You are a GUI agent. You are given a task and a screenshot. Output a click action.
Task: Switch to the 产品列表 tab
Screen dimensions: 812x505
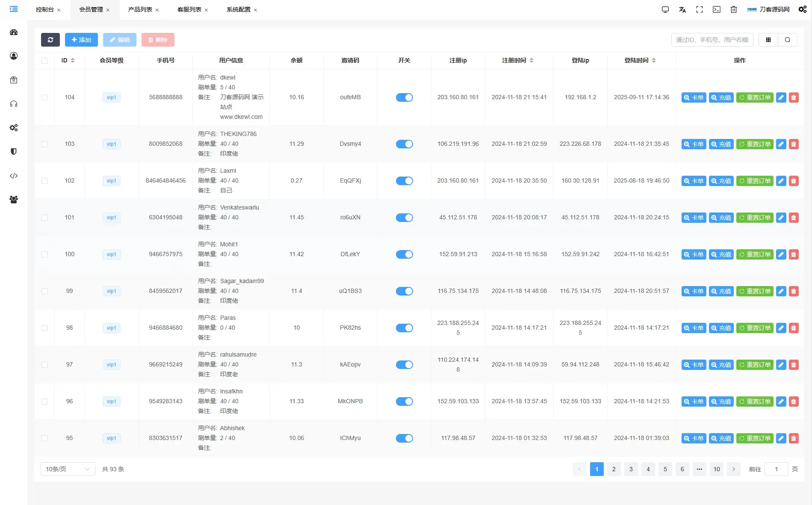pyautogui.click(x=140, y=9)
